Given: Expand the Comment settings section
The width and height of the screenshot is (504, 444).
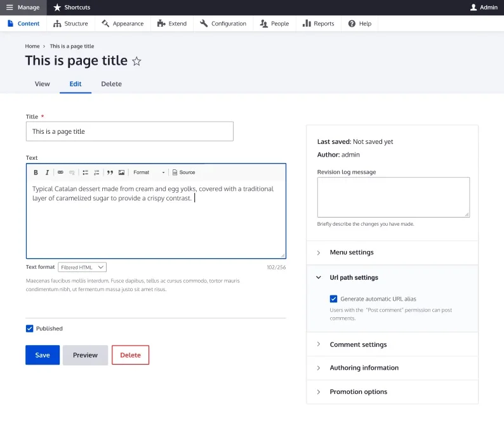Looking at the screenshot, I should 358,345.
